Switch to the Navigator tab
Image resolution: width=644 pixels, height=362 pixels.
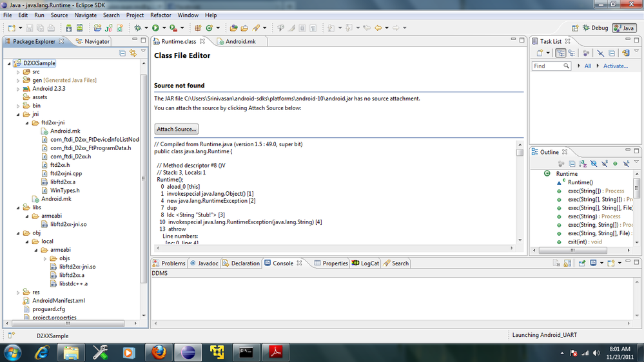tap(93, 41)
